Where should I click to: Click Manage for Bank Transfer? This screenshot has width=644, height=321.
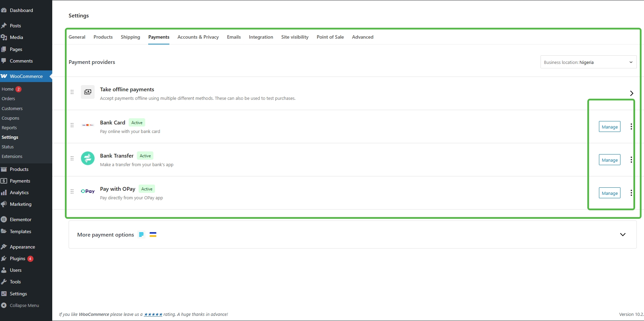coord(610,159)
